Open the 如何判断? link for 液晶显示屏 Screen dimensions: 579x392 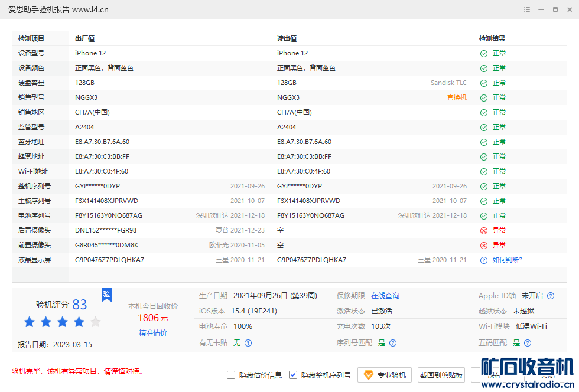click(507, 260)
